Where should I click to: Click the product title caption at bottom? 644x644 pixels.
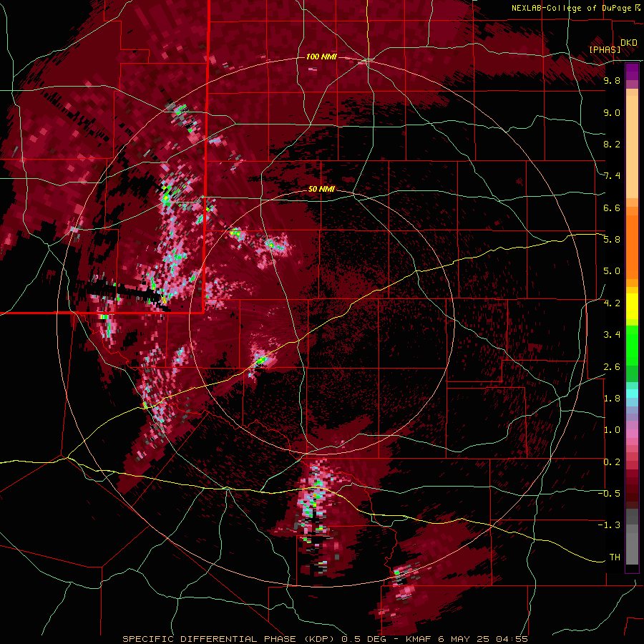tap(325, 639)
